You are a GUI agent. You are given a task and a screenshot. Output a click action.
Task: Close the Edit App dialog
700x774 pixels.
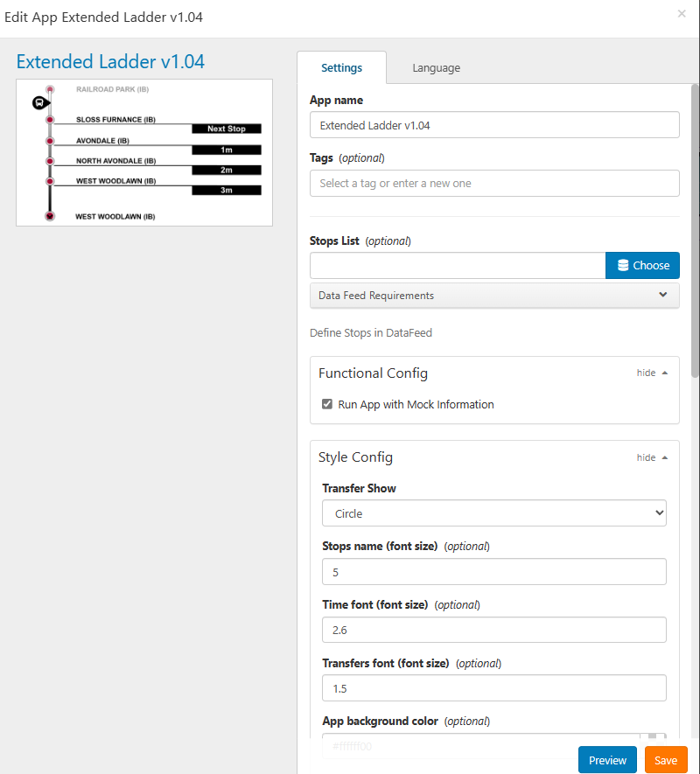tap(682, 14)
